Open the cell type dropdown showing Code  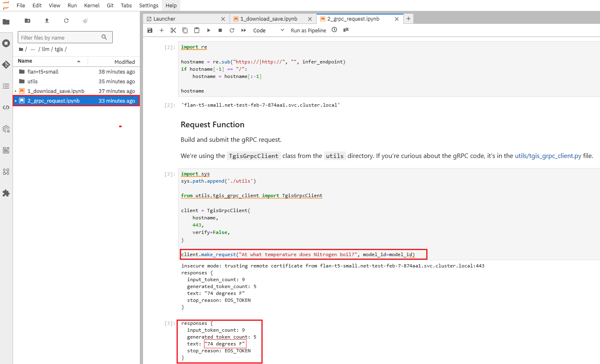coord(268,30)
